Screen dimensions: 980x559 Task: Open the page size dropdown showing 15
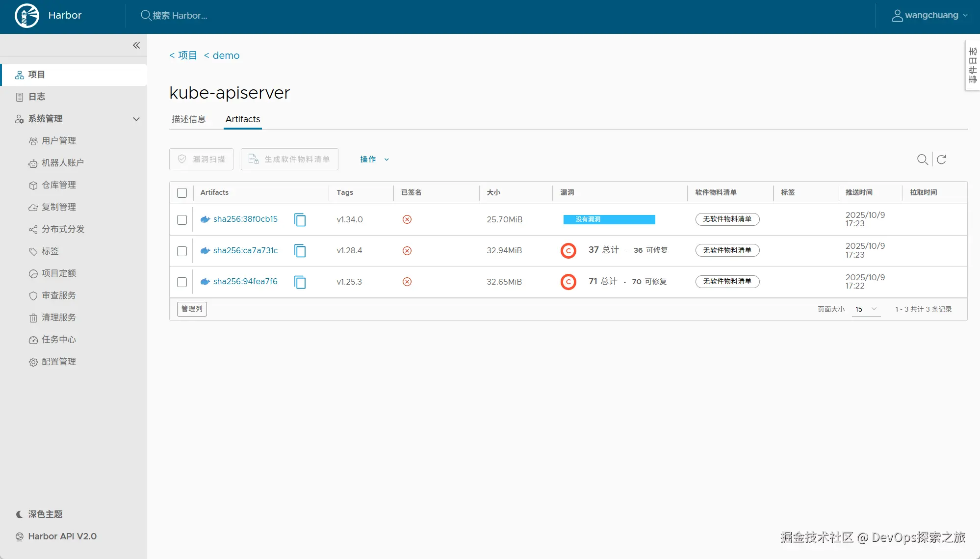[866, 309]
